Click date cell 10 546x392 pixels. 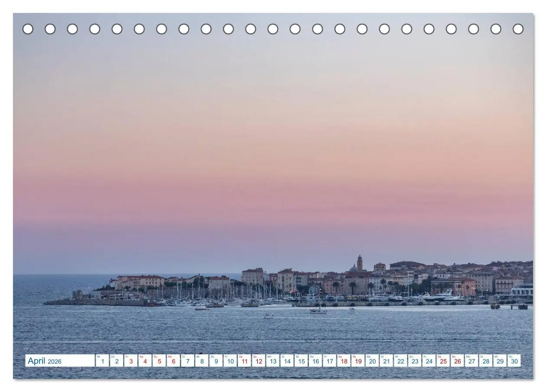click(230, 361)
